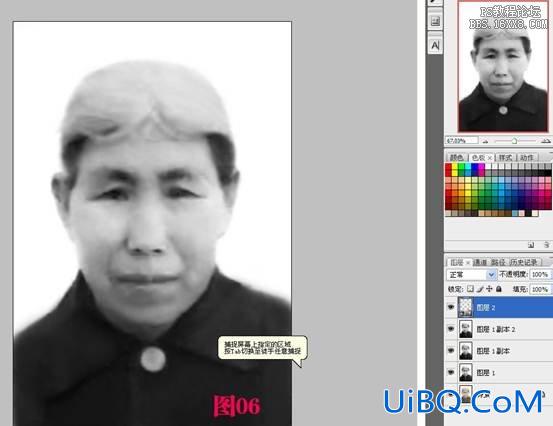Hide layer 图层 2 with eye icon
This screenshot has height=426, width=553.
(x=451, y=307)
